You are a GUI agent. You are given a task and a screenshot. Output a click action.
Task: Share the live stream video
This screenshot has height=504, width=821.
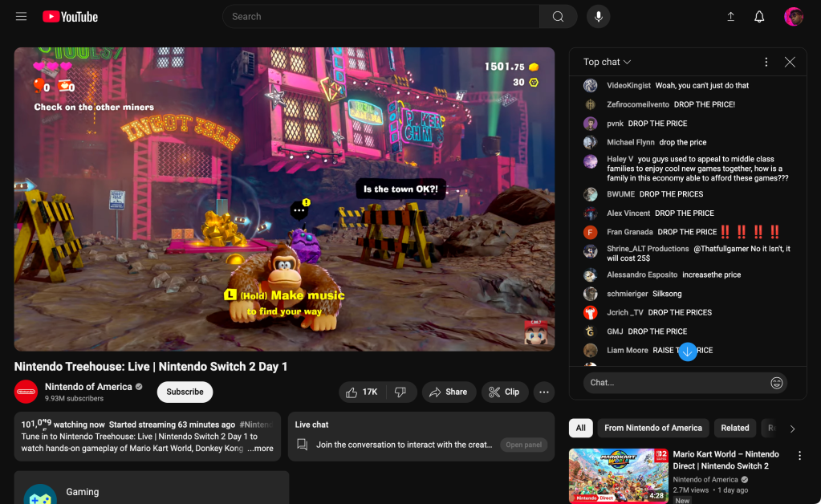point(448,392)
